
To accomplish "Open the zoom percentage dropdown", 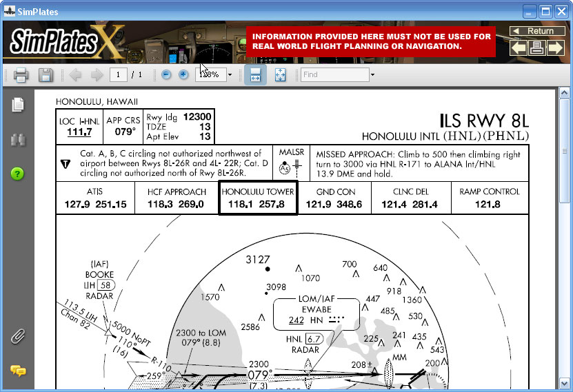I will [223, 75].
